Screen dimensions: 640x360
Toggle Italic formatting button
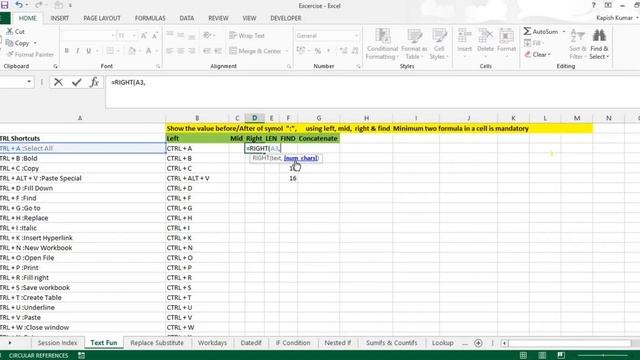pyautogui.click(x=78, y=51)
